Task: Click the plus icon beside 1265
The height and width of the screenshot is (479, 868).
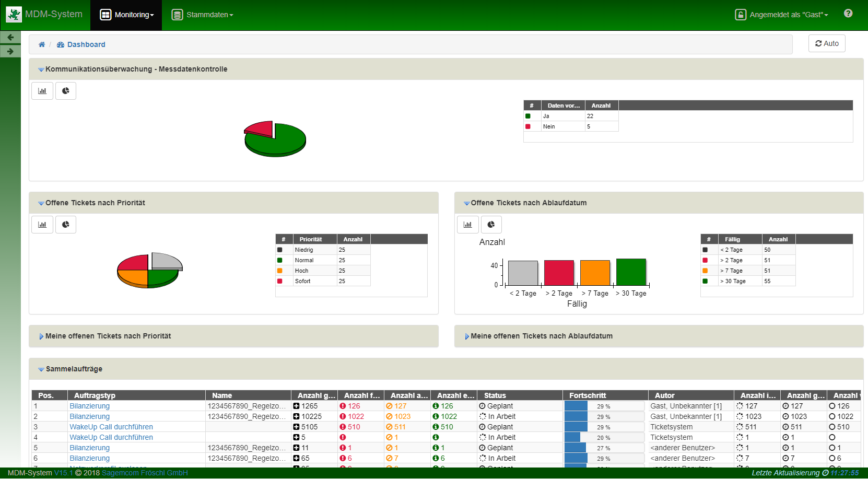Action: 296,406
